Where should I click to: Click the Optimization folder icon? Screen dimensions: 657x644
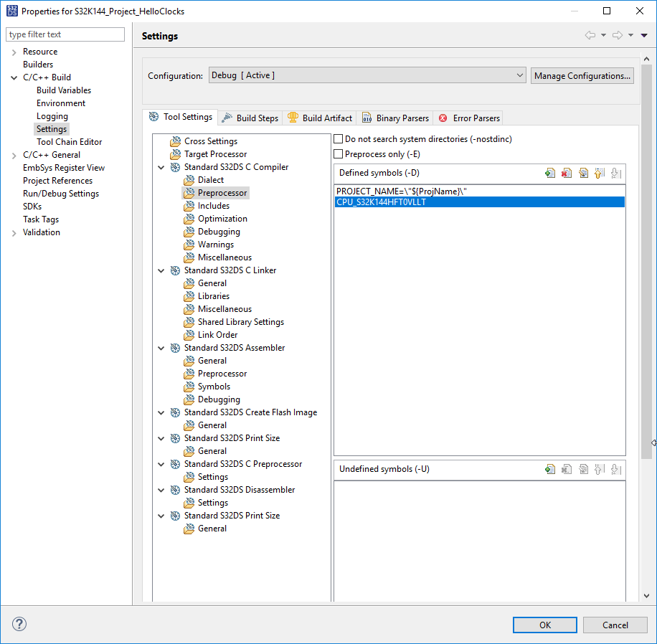pyautogui.click(x=189, y=219)
